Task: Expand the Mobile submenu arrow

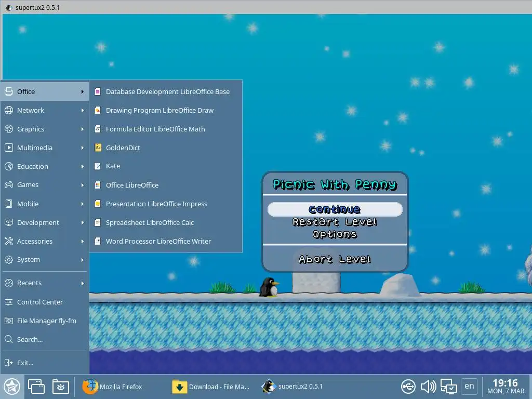Action: [x=83, y=204]
